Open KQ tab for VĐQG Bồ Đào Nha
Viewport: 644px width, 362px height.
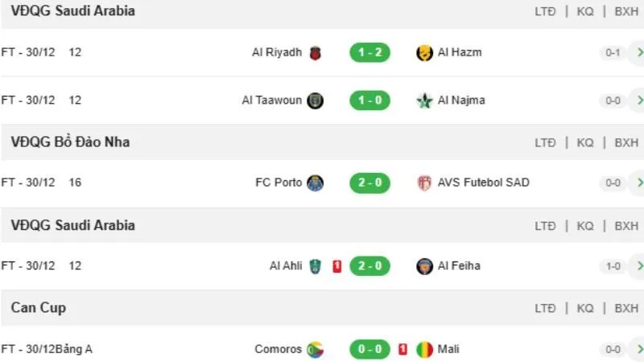point(585,142)
